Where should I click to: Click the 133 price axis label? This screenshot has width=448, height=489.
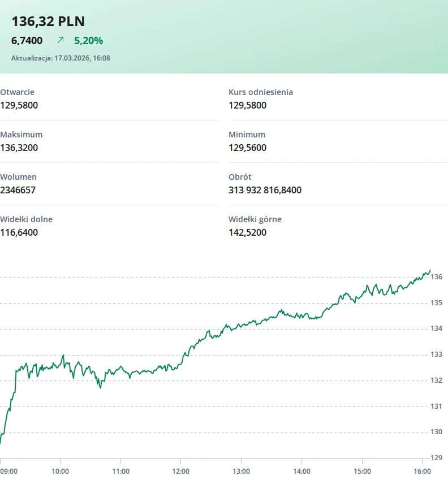436,354
